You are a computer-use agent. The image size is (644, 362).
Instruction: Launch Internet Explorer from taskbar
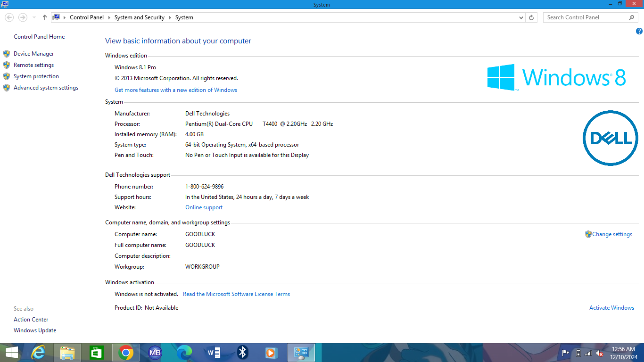tap(39, 353)
